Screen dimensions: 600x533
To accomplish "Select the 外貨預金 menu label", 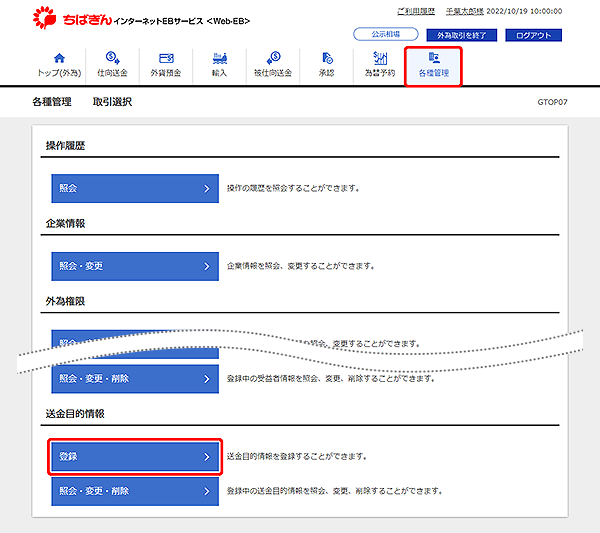I will coord(166,73).
